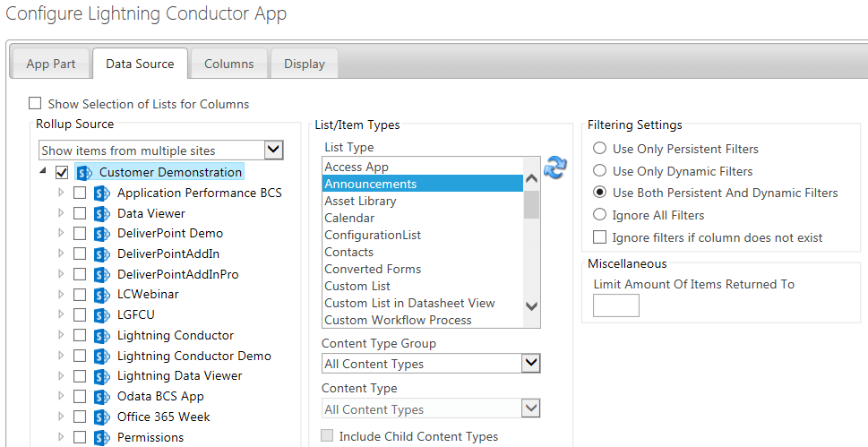
Task: Click the SharePoint icon beside Data Viewer
Action: [x=102, y=213]
